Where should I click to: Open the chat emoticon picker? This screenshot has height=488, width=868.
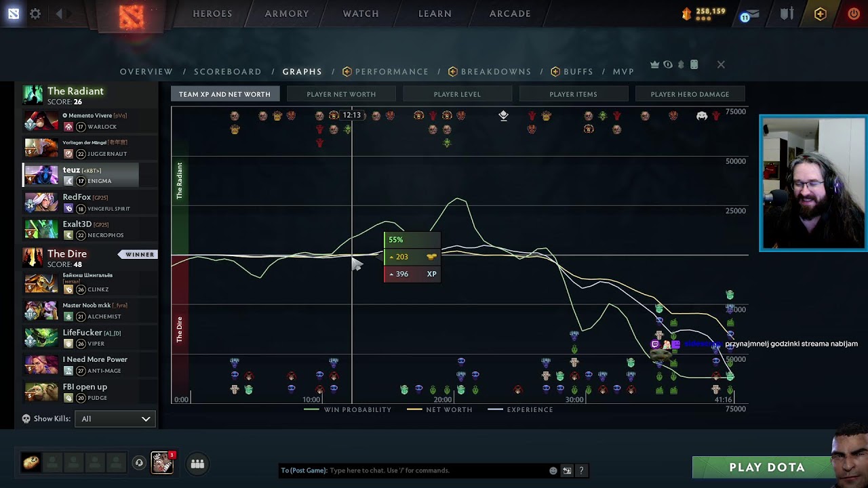[553, 470]
